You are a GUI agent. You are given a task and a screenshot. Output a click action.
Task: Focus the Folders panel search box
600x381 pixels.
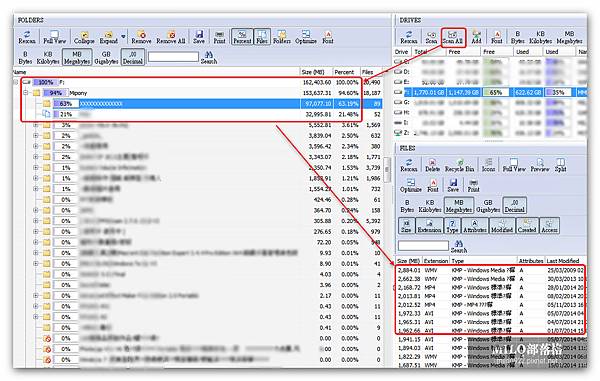coord(173,57)
